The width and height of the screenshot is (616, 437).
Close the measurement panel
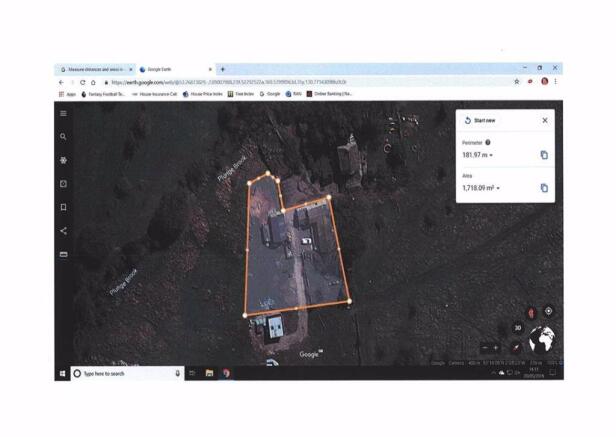click(545, 121)
